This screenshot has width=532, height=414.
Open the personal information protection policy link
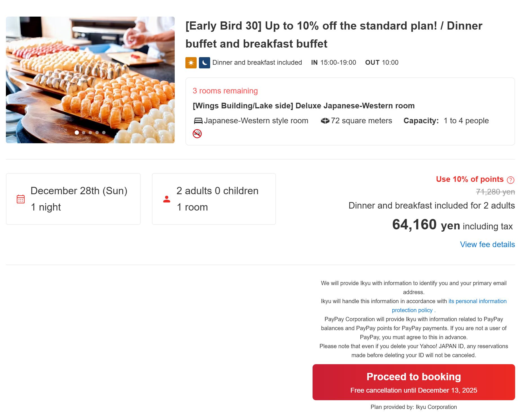(477, 301)
